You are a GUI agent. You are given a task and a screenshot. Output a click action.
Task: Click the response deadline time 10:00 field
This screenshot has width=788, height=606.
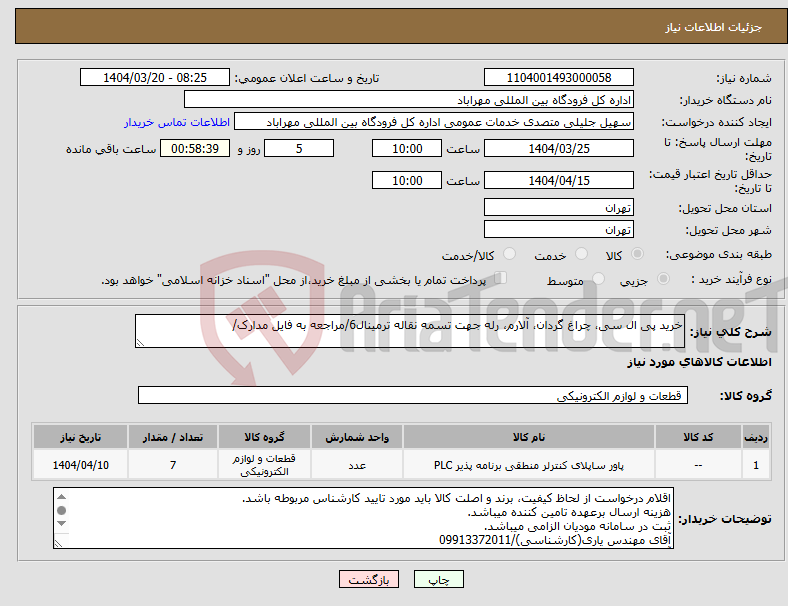407,149
